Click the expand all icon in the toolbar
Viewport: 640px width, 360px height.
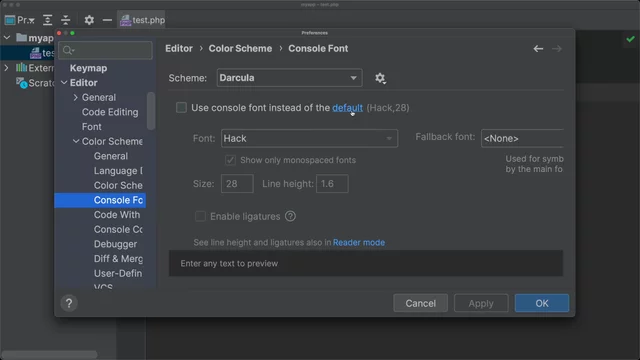pyautogui.click(x=47, y=20)
